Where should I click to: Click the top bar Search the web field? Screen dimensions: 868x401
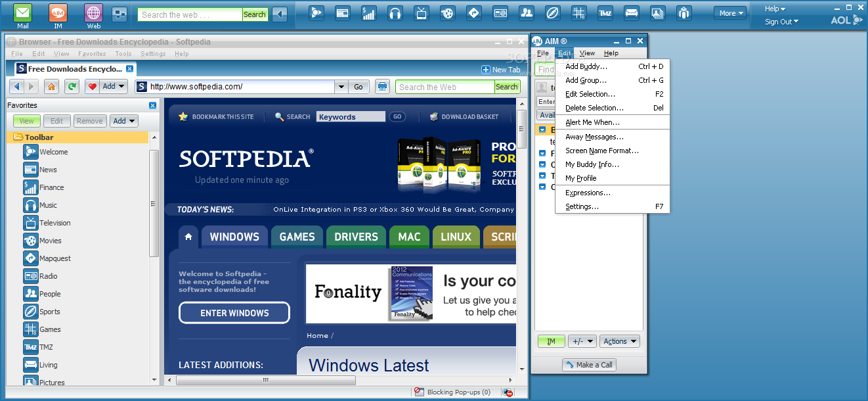(x=190, y=14)
